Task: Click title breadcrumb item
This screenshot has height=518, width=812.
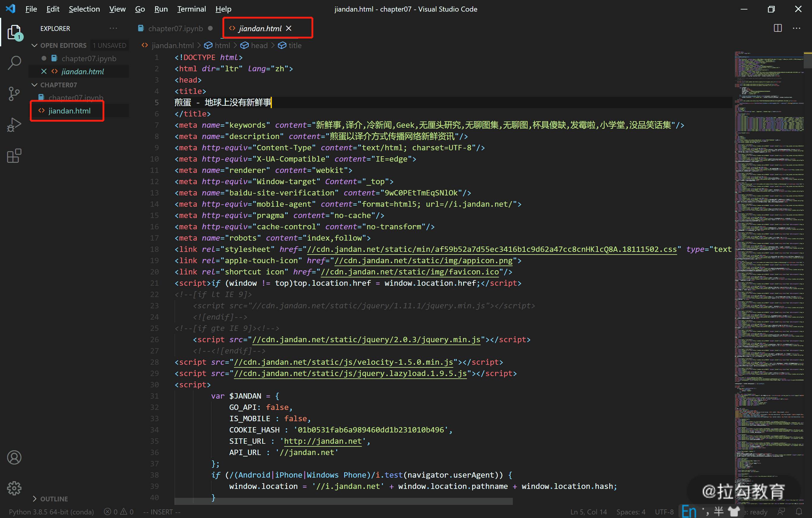Action: pyautogui.click(x=290, y=45)
